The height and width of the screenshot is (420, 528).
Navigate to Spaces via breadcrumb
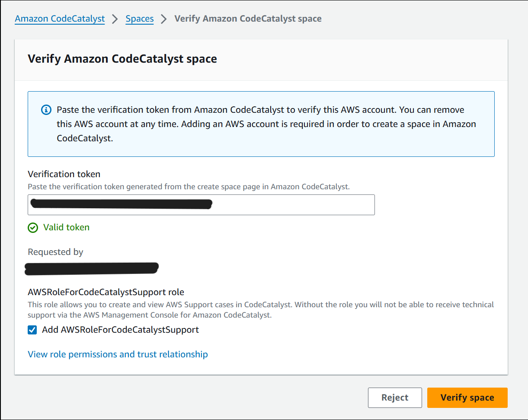pyautogui.click(x=139, y=19)
